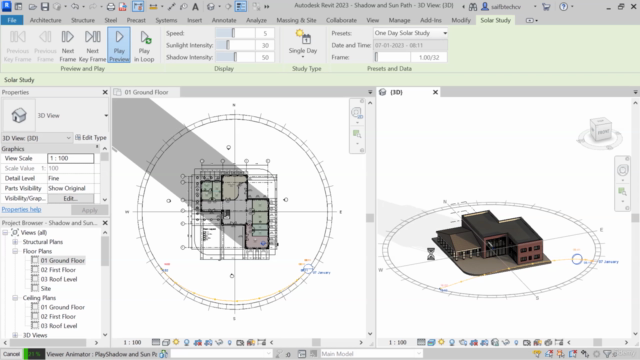Collapse the Floor Plans tree node
This screenshot has width=640, height=360.
[x=15, y=251]
